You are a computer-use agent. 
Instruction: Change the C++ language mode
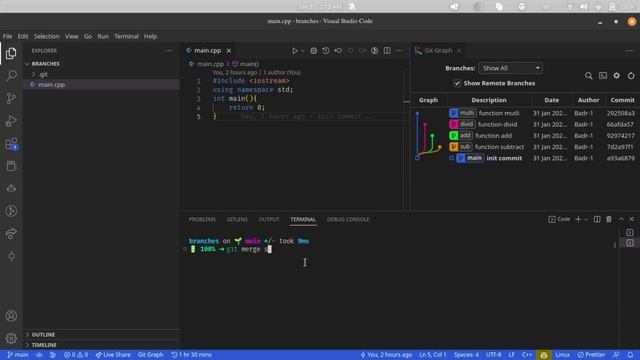pyautogui.click(x=527, y=355)
